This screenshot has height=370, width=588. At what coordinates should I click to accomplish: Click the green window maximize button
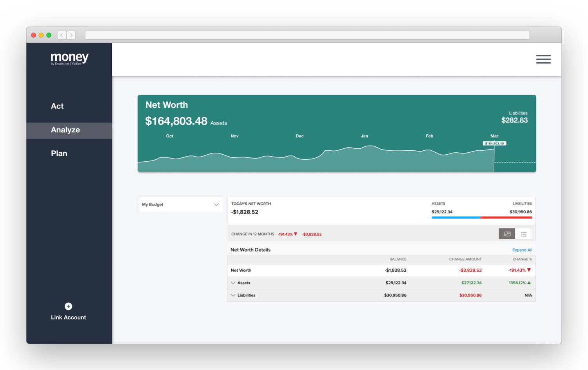49,35
